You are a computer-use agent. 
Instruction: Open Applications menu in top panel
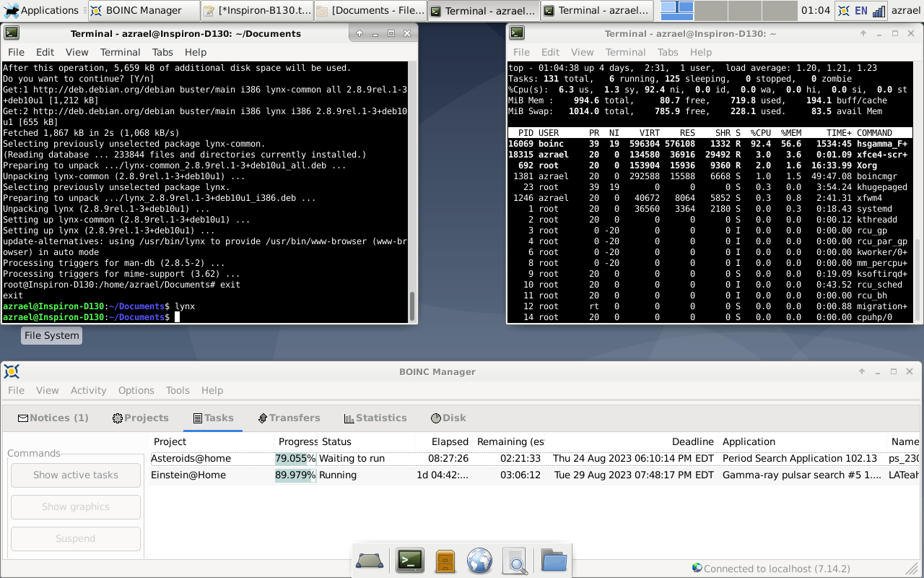pyautogui.click(x=42, y=10)
